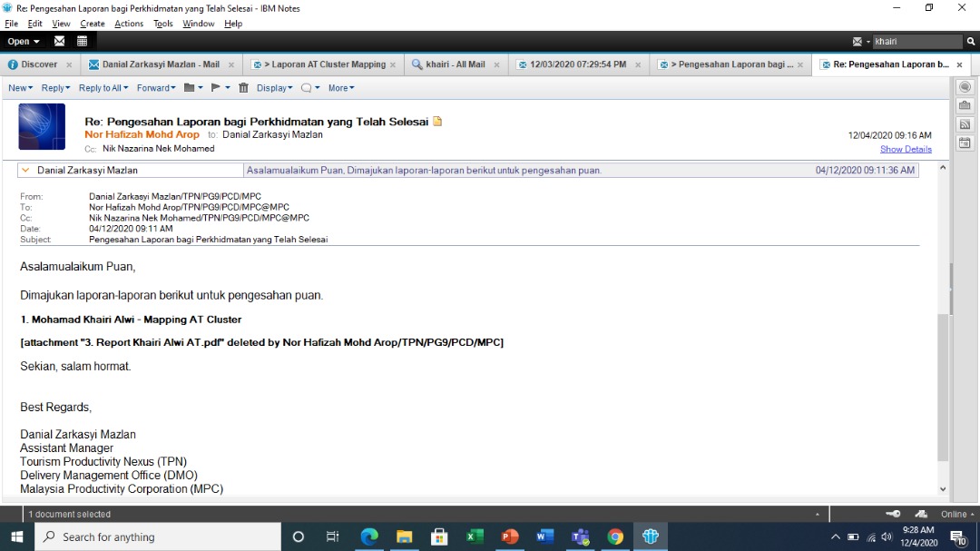Image resolution: width=980 pixels, height=551 pixels.
Task: Click the briefcase sidebar panel icon
Action: tap(965, 105)
